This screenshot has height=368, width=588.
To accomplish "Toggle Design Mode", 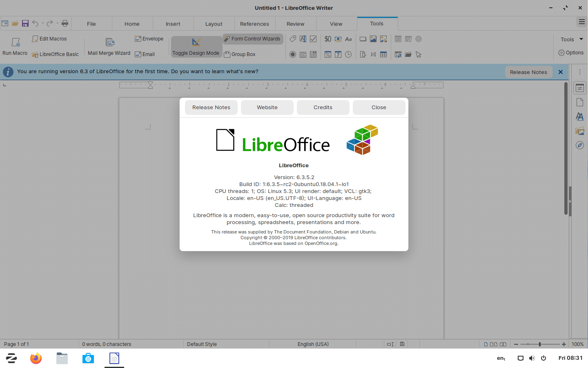I will click(196, 47).
